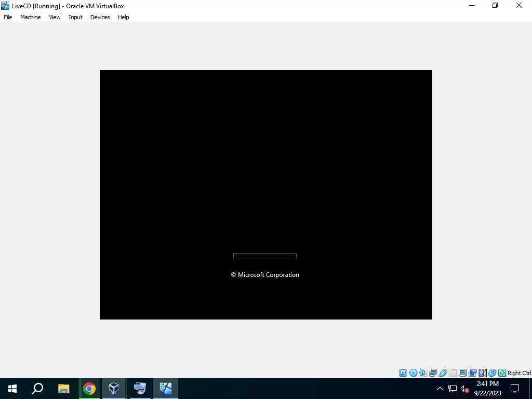
Task: Close the LiveCD VirtualBox window
Action: pyautogui.click(x=519, y=5)
